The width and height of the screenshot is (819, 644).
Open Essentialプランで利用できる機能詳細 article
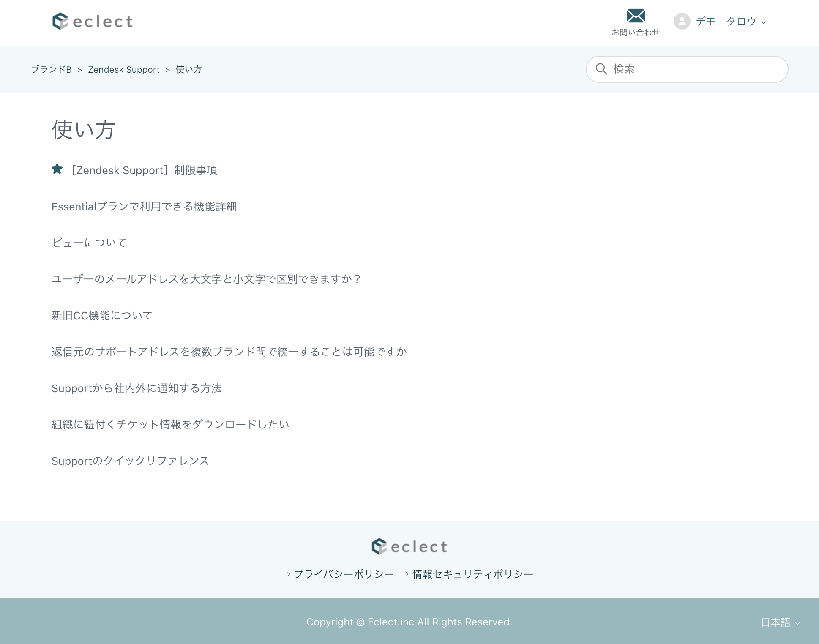point(144,207)
